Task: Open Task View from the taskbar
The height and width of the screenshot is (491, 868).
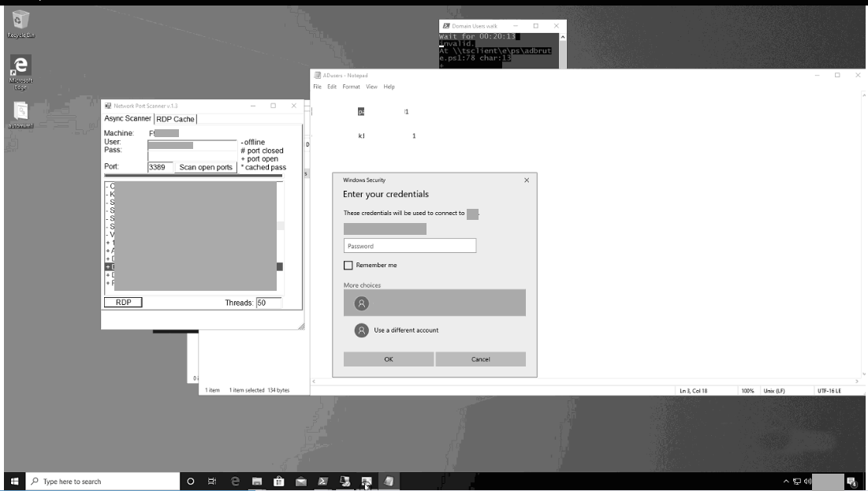Action: coord(212,482)
